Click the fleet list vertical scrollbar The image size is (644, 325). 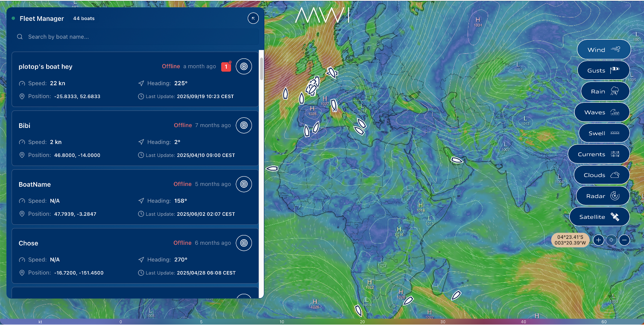point(261,68)
